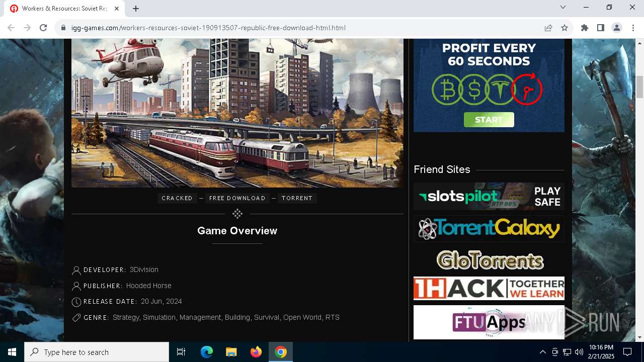The width and height of the screenshot is (644, 362).
Task: Open File Explorer from taskbar
Action: click(x=231, y=352)
